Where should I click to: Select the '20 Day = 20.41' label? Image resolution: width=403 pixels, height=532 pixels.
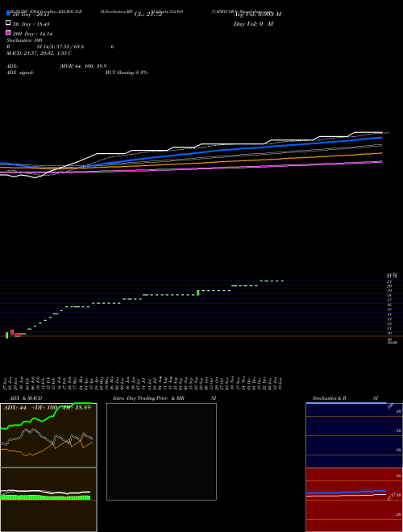31,15
